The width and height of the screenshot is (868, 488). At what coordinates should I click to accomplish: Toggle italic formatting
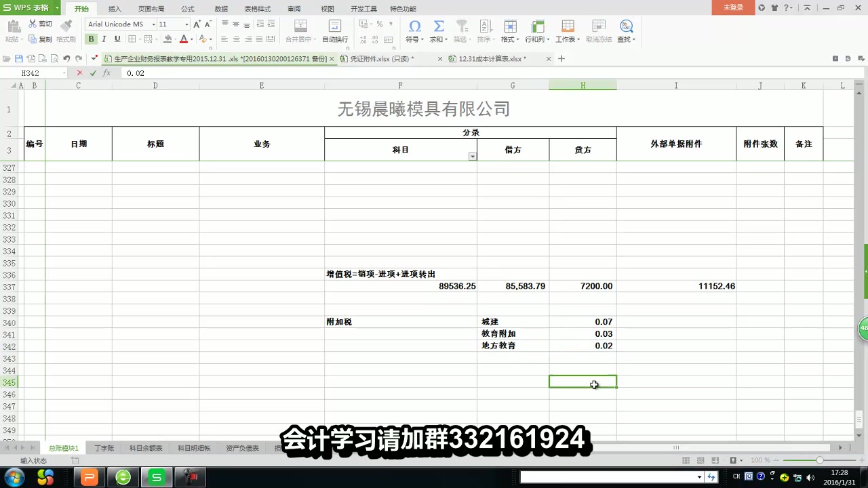pos(103,39)
